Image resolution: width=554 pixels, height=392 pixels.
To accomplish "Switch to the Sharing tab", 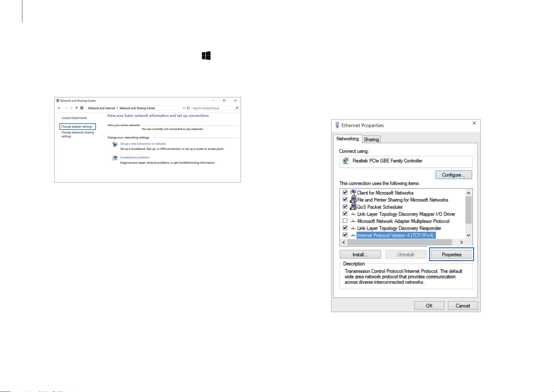I will (371, 139).
